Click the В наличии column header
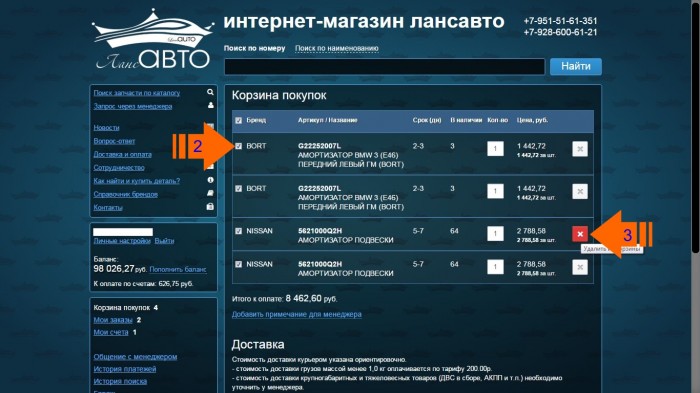 [x=466, y=120]
